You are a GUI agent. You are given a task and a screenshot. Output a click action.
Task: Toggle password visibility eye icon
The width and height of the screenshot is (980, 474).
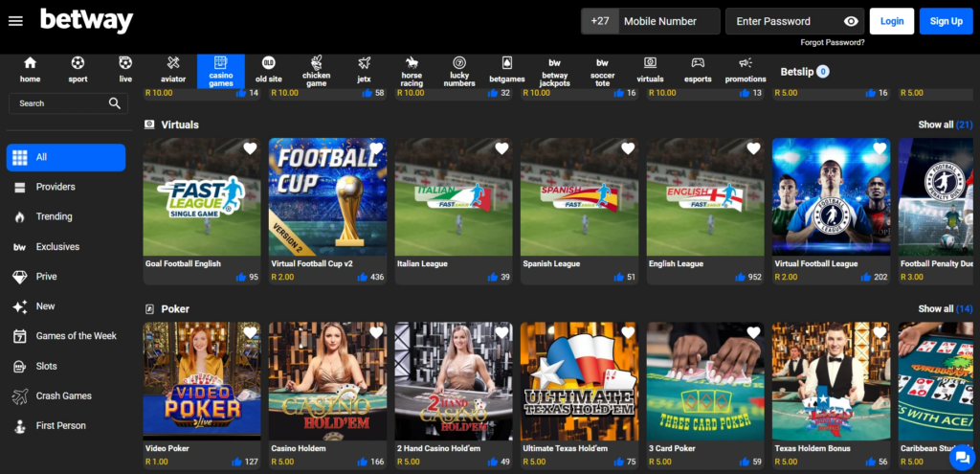[x=851, y=21]
